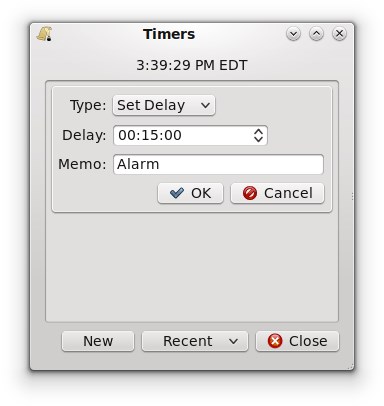Dismiss the Timers dialog with Close button
Viewport: 384px width, 406px height.
(297, 341)
